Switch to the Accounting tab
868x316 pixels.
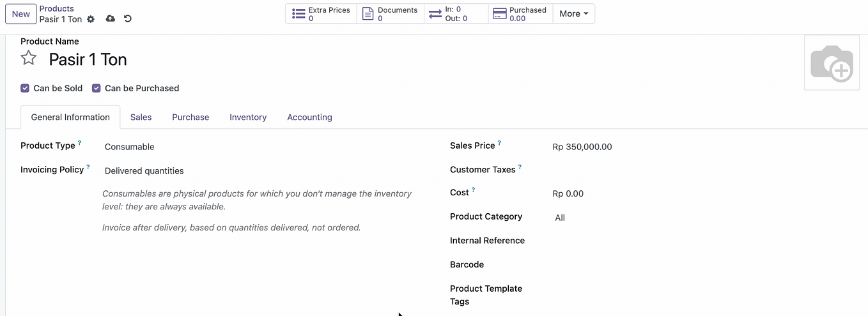coord(309,117)
